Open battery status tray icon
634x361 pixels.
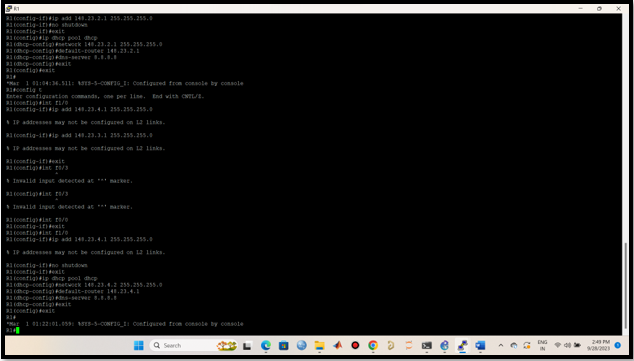click(577, 345)
